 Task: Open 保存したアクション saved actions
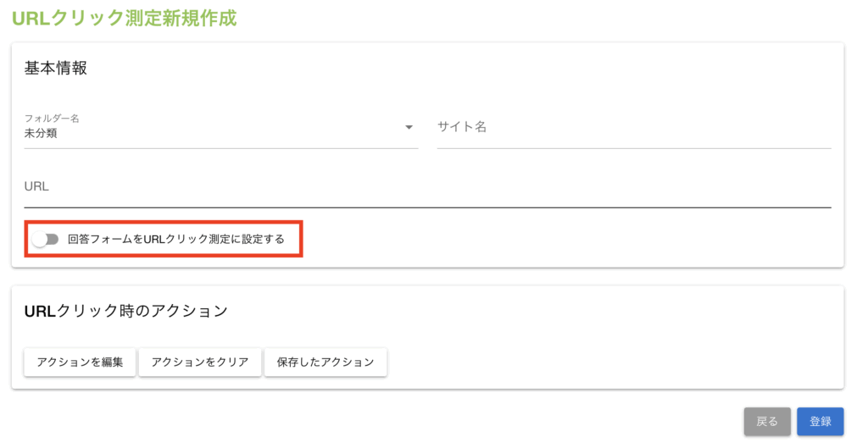[325, 362]
